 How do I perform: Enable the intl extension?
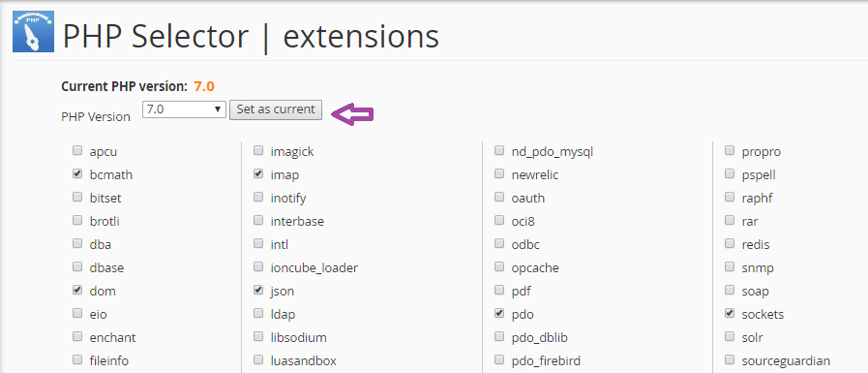click(x=258, y=243)
